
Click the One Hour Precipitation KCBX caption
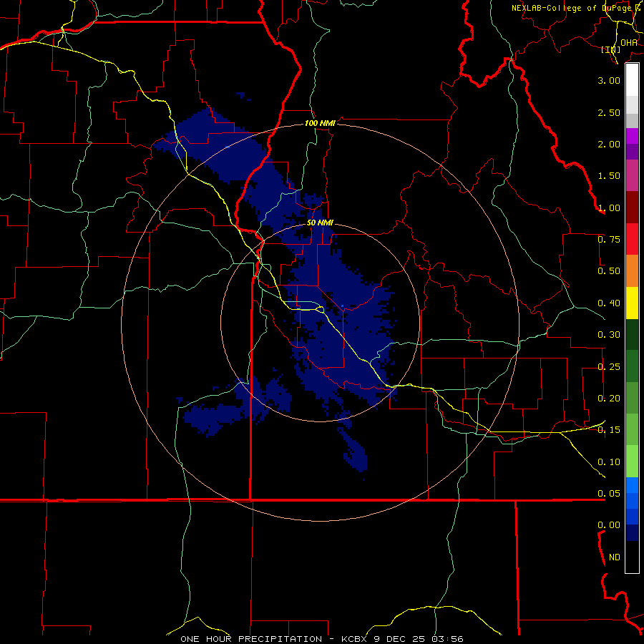tap(322, 639)
